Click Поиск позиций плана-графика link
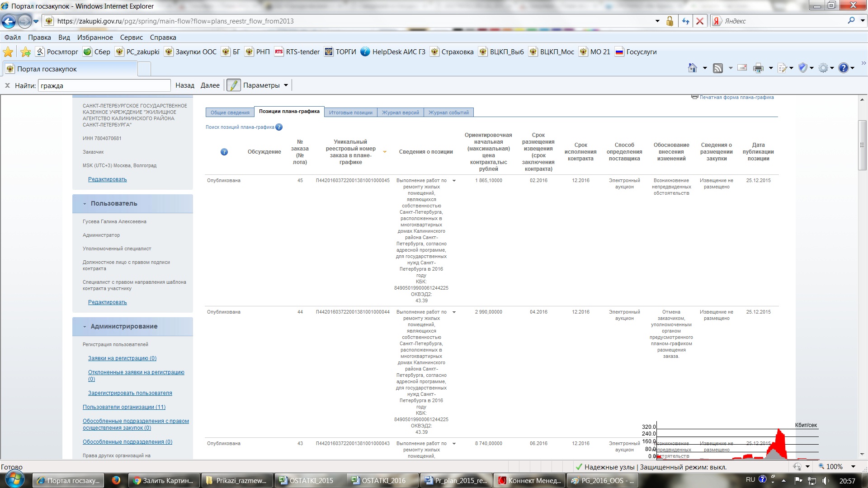The image size is (868, 488). click(240, 127)
